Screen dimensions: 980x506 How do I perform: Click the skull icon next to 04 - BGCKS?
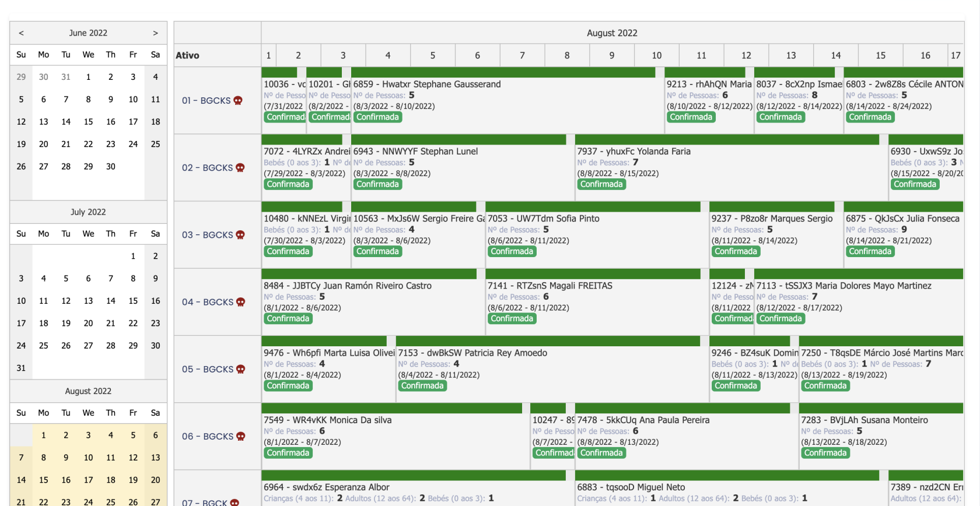[241, 302]
